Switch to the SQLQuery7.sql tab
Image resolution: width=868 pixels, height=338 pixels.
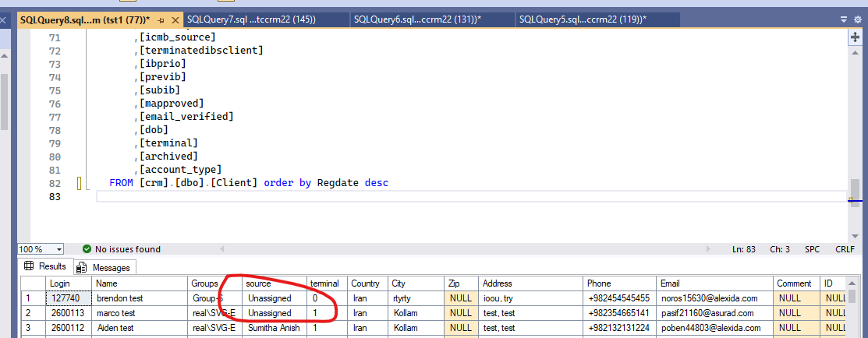(251, 19)
